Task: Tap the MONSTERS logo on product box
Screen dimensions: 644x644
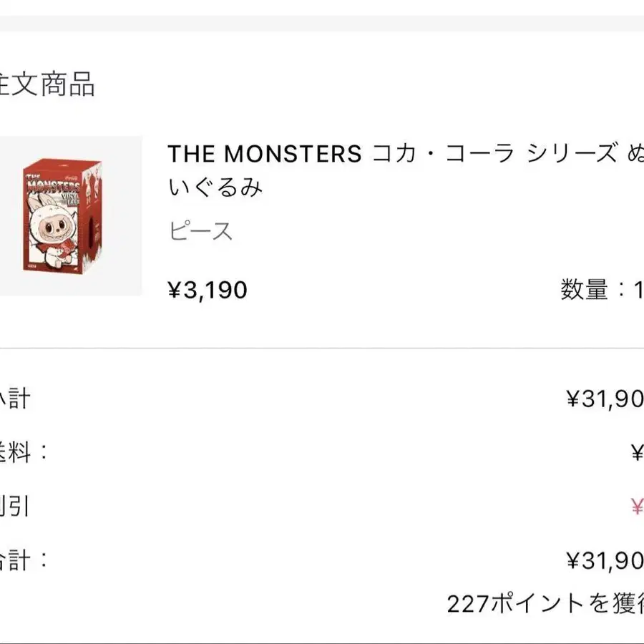Action: pyautogui.click(x=52, y=185)
